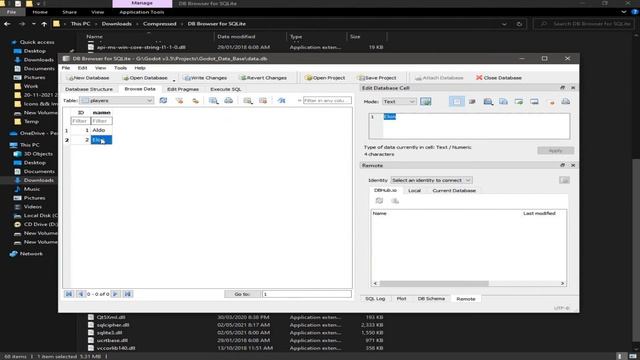
Task: Select Current Database tab in Remote panel
Action: pos(454,191)
